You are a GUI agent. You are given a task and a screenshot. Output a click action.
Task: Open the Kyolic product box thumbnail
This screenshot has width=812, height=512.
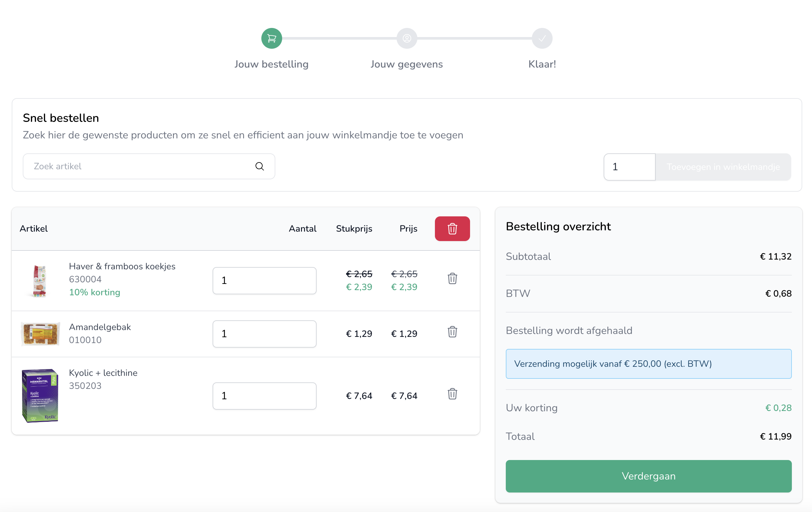pos(40,395)
